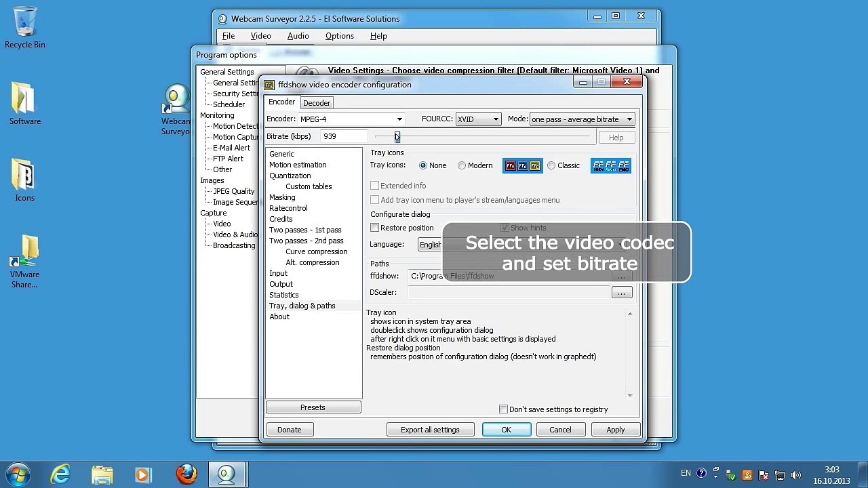868x488 pixels.
Task: Open the Icons folder on desktop
Action: (24, 180)
